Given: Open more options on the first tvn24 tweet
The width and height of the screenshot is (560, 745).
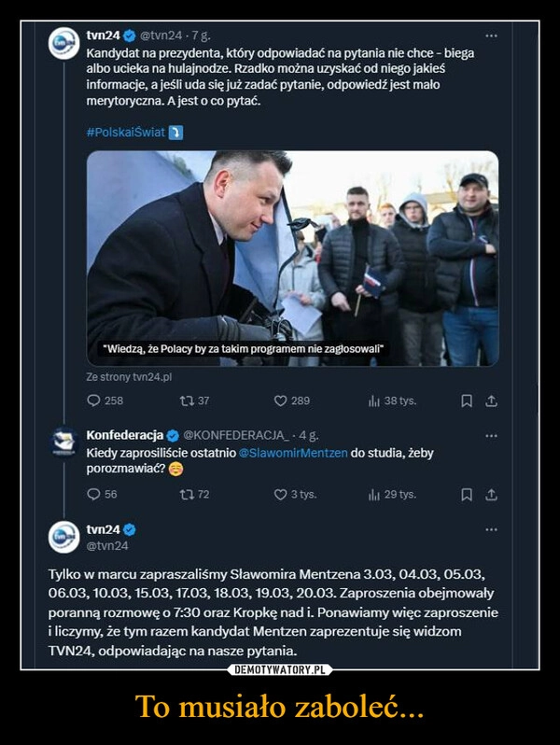Looking at the screenshot, I should point(491,35).
